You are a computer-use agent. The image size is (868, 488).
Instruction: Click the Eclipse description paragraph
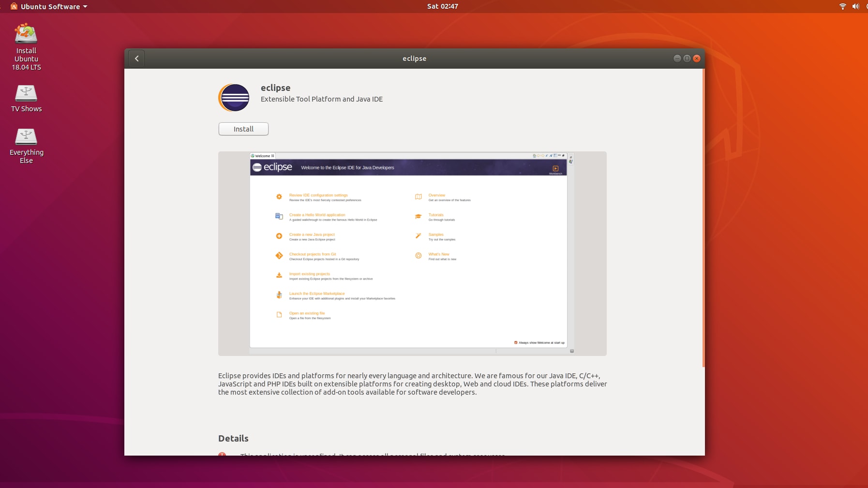pyautogui.click(x=412, y=384)
